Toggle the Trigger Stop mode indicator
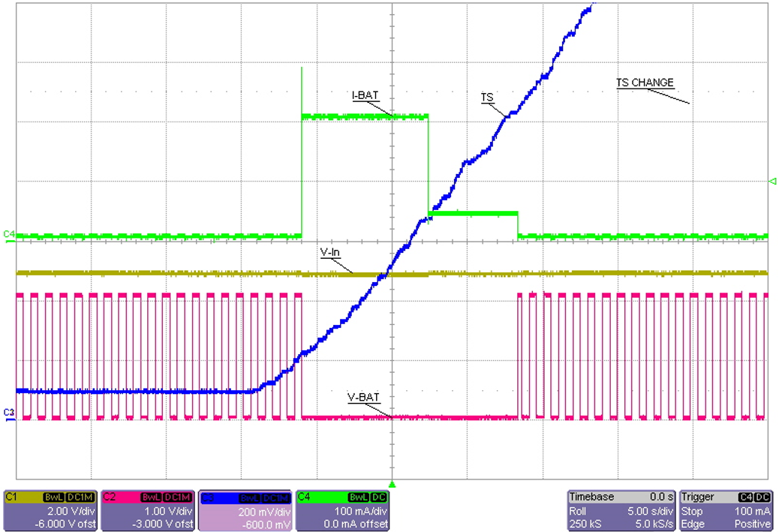Image resolution: width=779 pixels, height=532 pixels. coord(691,510)
